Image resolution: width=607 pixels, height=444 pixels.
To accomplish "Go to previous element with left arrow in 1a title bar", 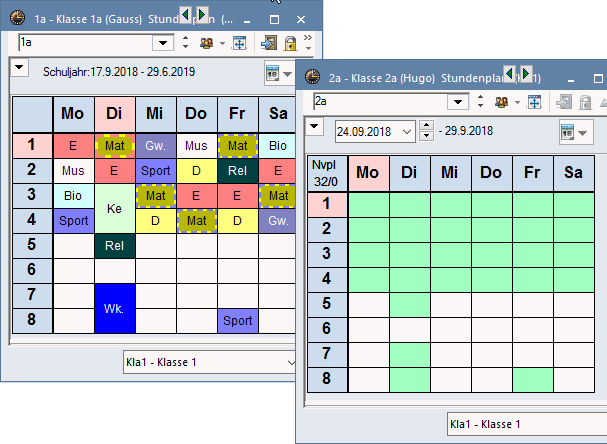I will (185, 15).
